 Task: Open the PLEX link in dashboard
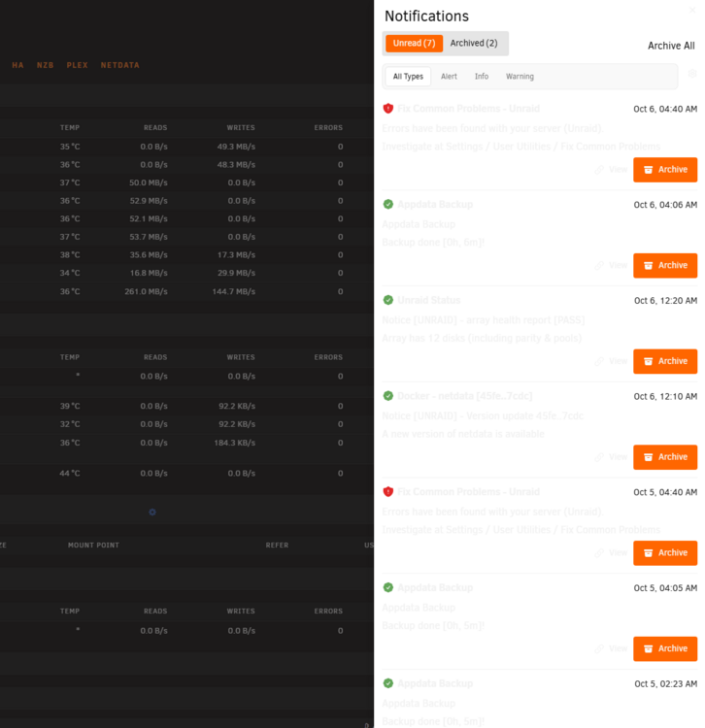[x=77, y=65]
